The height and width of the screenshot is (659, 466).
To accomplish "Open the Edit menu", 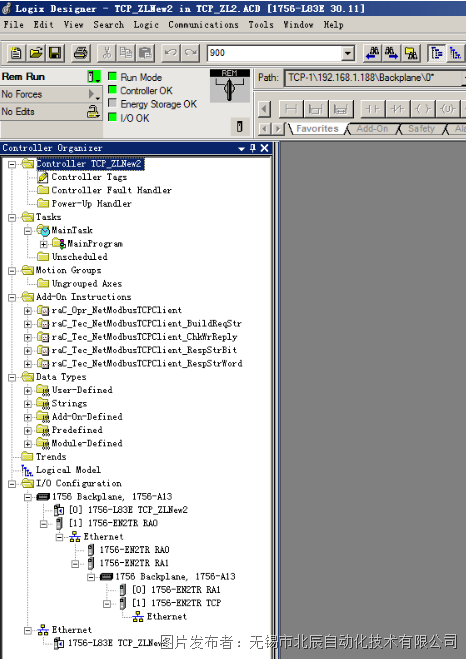I will click(43, 25).
